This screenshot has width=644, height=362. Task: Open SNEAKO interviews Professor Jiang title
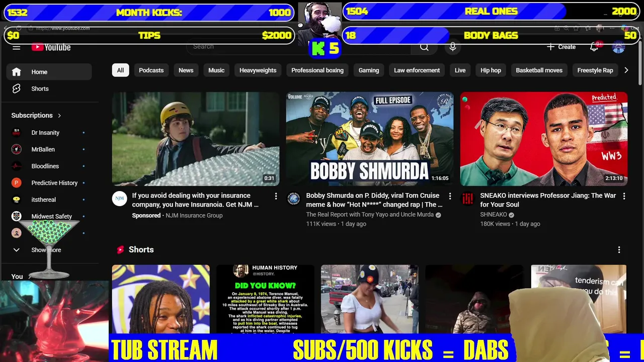click(x=548, y=200)
